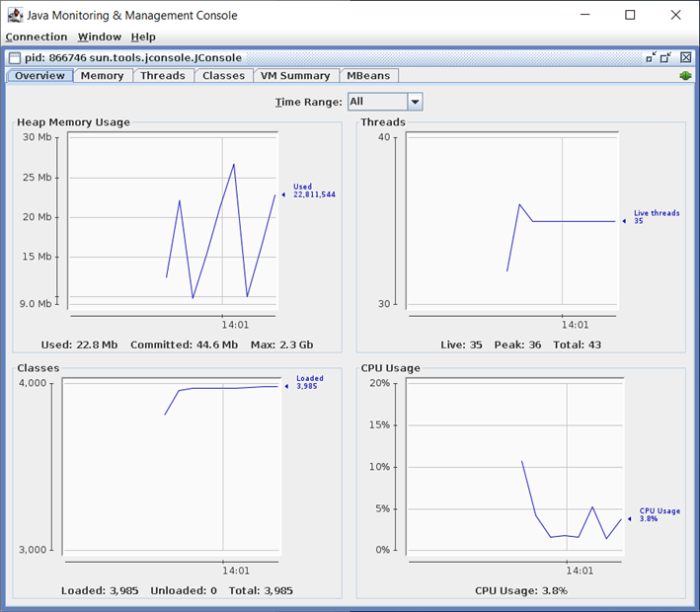This screenshot has width=700, height=612.
Task: Click the frame icon beside pid label
Action: [x=14, y=58]
